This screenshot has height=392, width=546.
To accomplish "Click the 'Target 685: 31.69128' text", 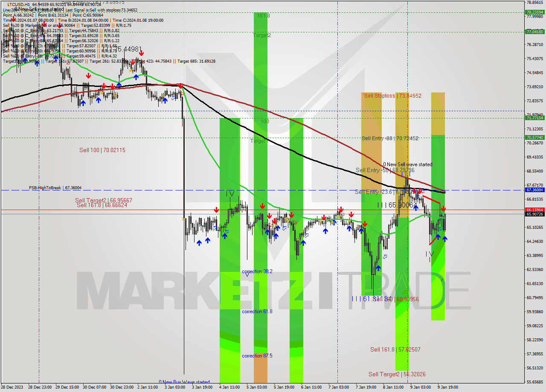I will click(x=196, y=61).
